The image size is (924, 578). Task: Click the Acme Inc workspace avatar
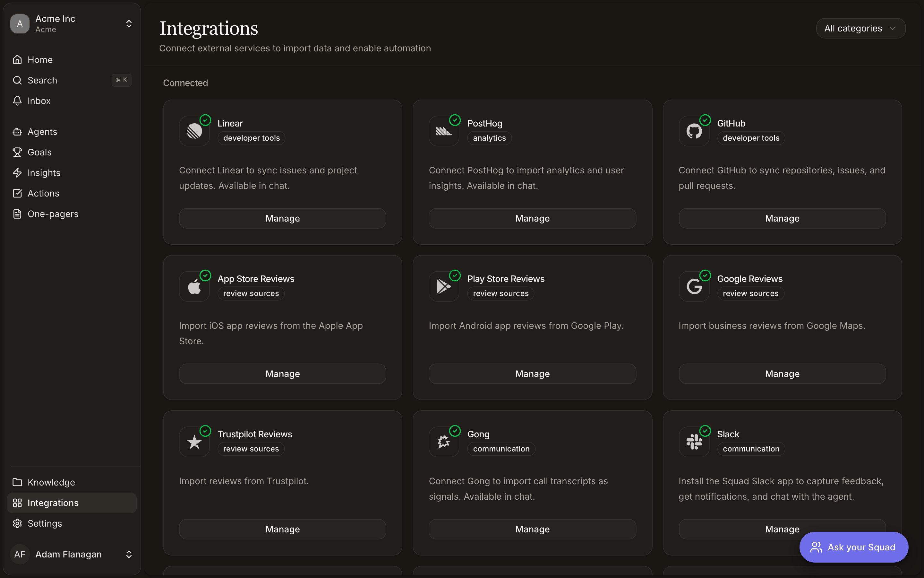[20, 24]
